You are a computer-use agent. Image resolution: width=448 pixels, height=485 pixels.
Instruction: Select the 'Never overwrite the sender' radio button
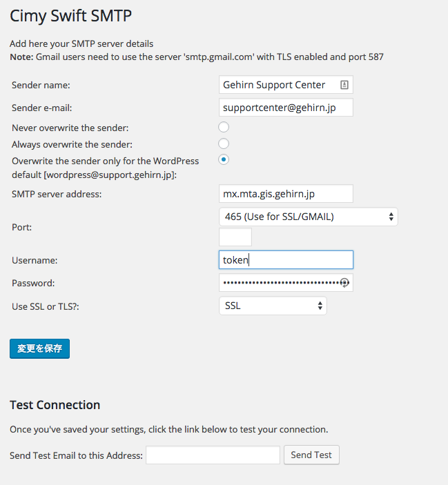pos(224,127)
